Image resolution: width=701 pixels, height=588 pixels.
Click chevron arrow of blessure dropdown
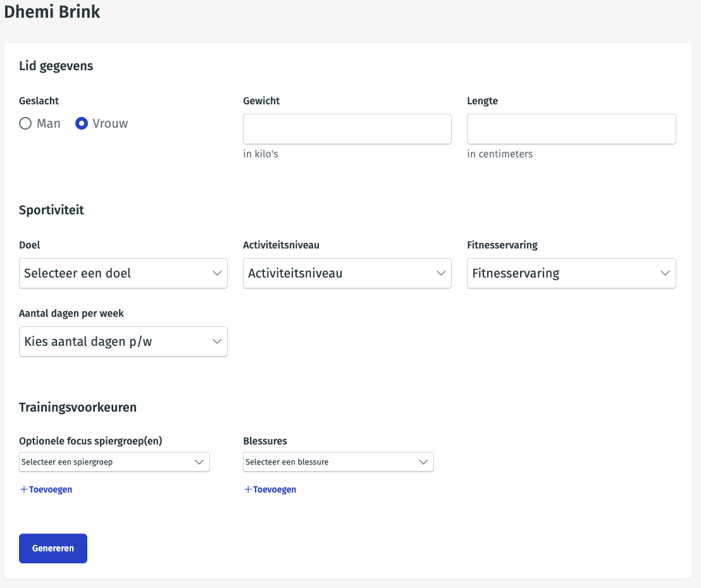coord(424,462)
